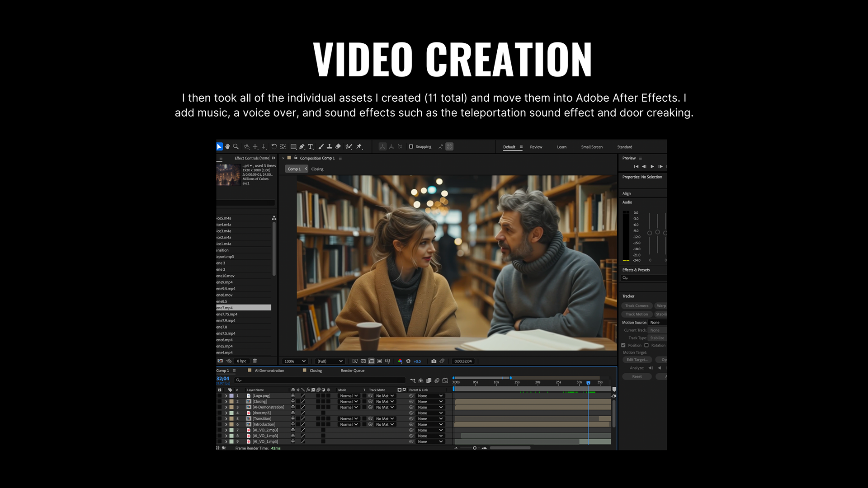Open the Render Queue tab
This screenshot has width=868, height=488.
[x=353, y=371]
